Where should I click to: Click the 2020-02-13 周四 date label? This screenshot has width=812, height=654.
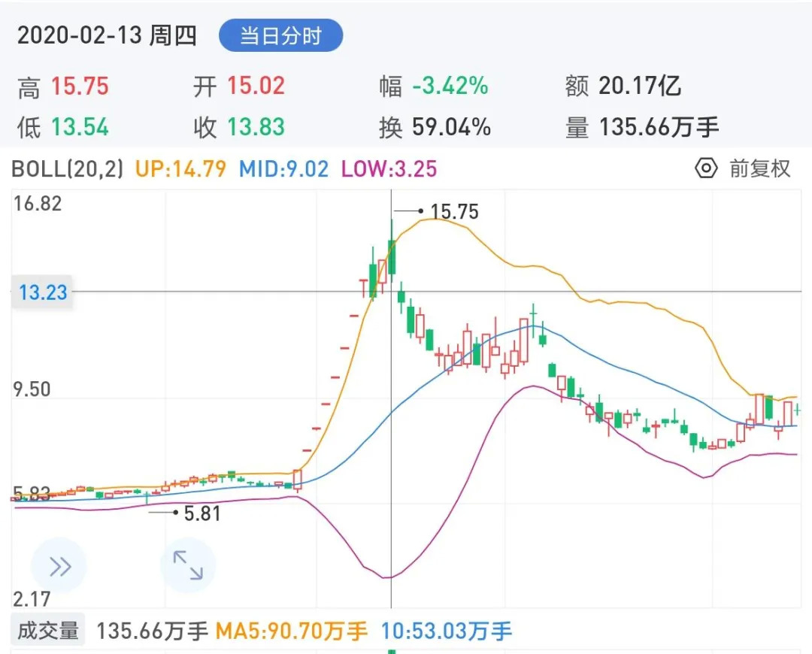107,36
